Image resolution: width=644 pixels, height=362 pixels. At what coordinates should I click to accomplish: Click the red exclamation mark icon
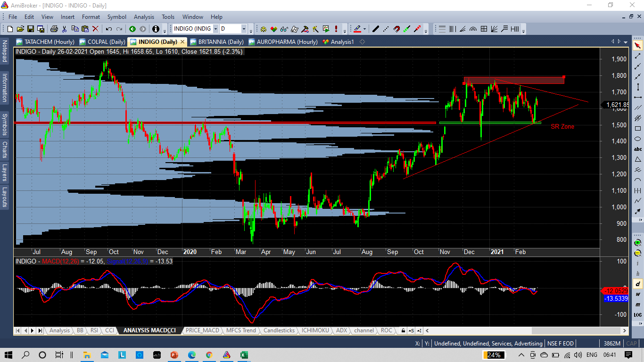336,29
